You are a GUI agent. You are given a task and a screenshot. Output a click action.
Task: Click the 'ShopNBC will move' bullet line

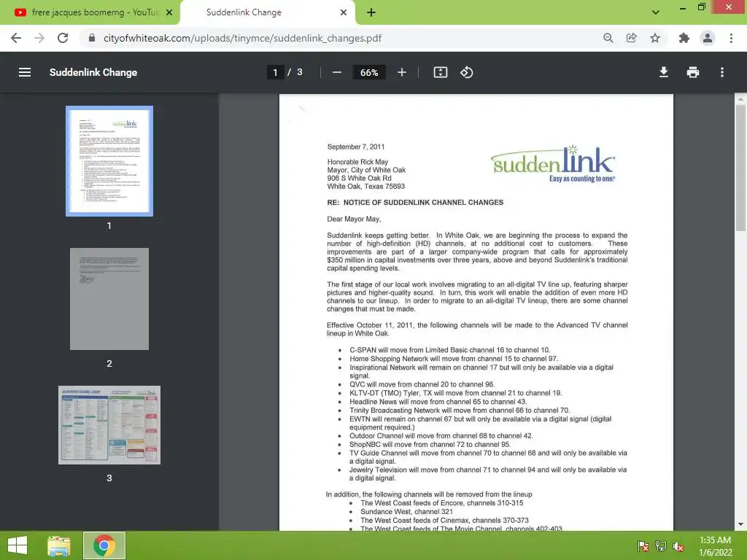(430, 444)
